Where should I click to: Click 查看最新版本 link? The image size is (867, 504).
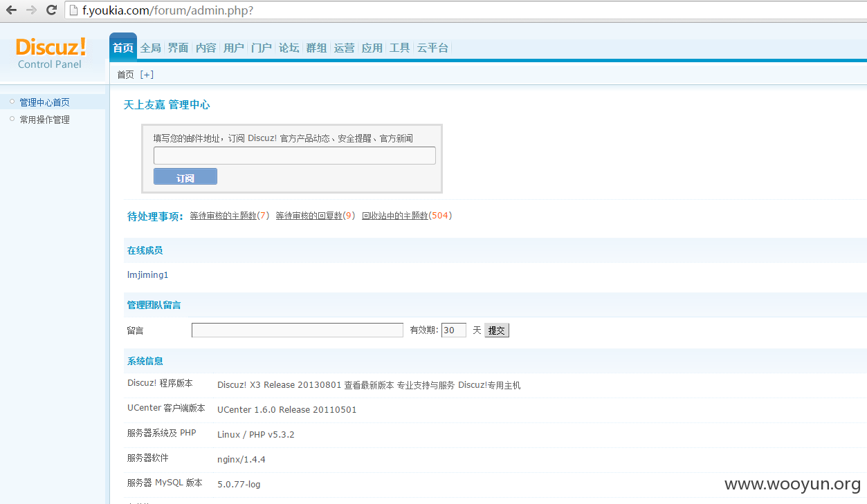tap(369, 385)
